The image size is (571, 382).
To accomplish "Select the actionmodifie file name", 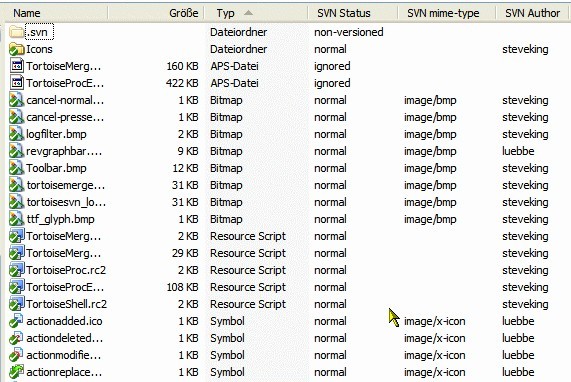I will pyautogui.click(x=64, y=355).
